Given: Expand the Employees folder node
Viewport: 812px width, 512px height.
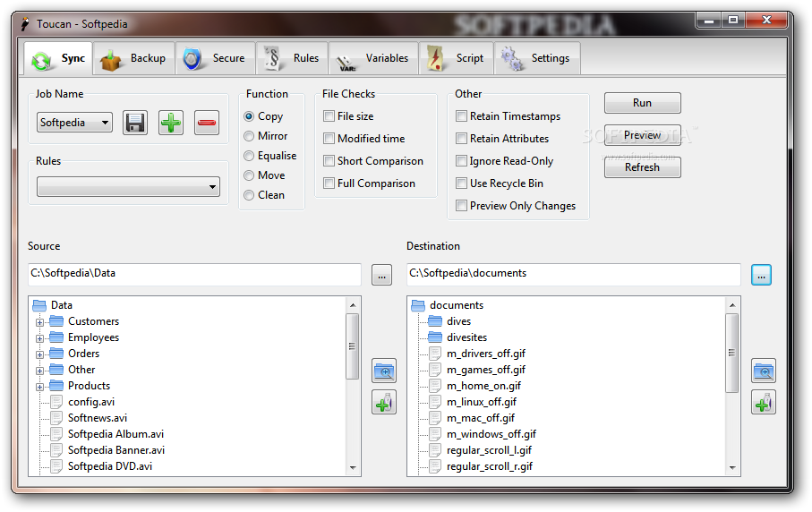Looking at the screenshot, I should (x=39, y=338).
